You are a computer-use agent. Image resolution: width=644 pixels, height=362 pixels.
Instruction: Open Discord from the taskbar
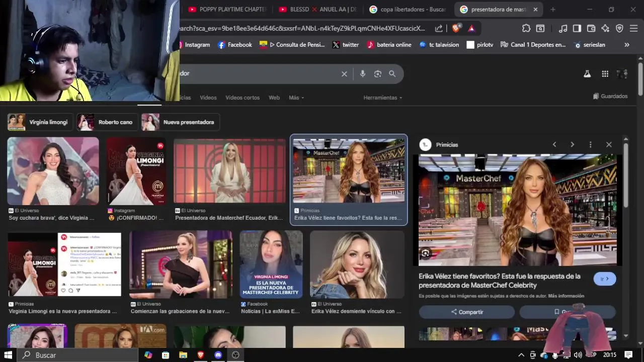218,355
